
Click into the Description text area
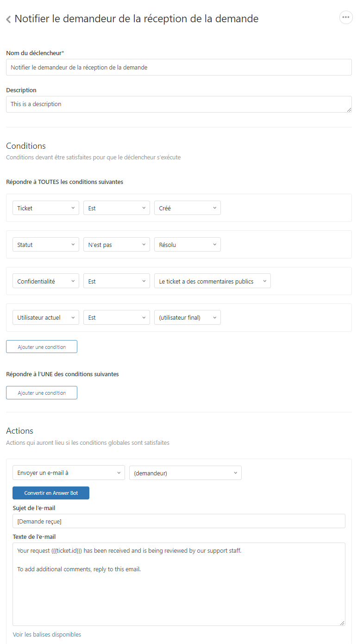tap(178, 104)
